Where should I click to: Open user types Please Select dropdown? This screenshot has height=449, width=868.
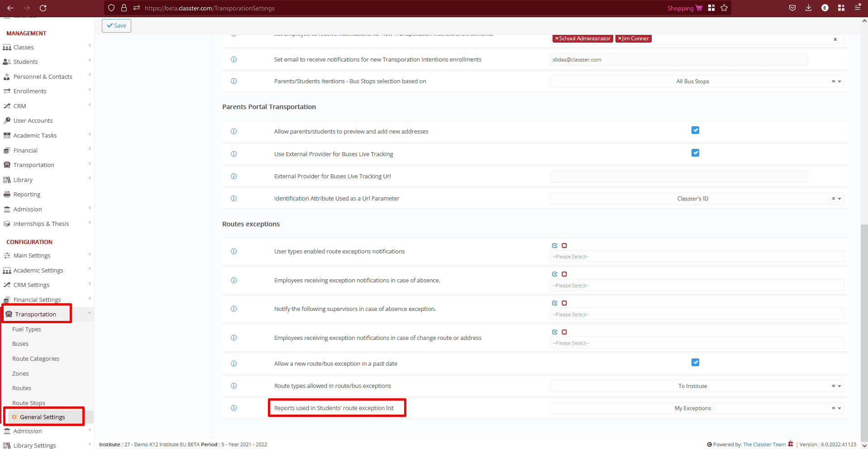[697, 257]
